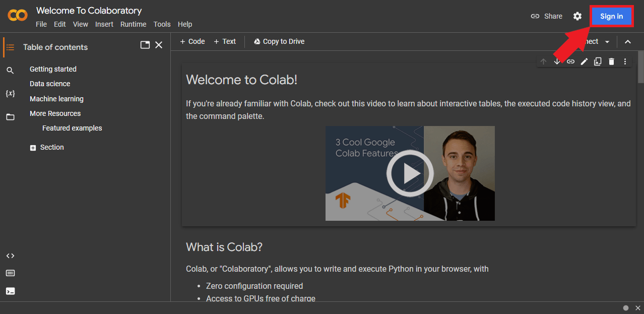Click the Sign in button

[x=611, y=16]
